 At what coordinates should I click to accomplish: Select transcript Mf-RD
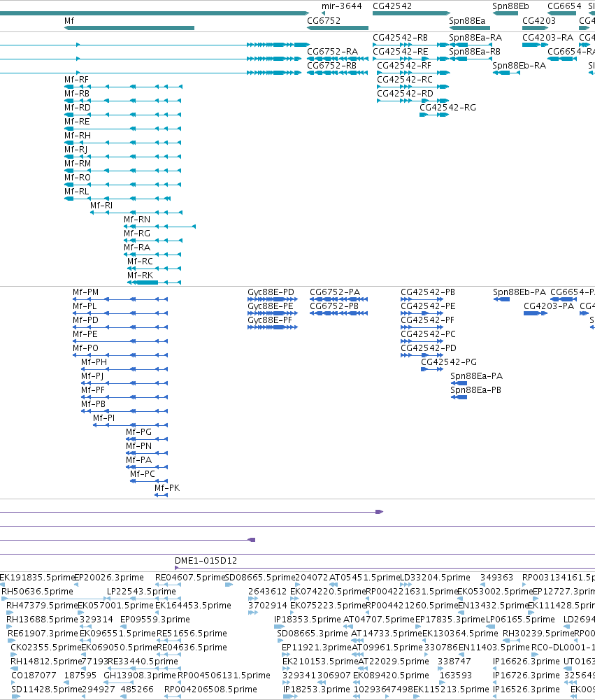(123, 115)
